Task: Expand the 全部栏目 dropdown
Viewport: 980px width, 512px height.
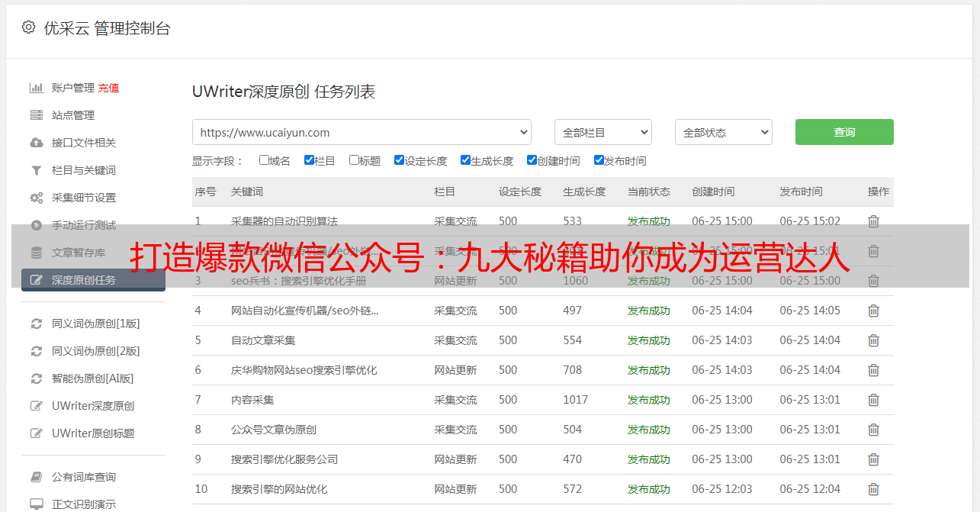Action: 602,132
